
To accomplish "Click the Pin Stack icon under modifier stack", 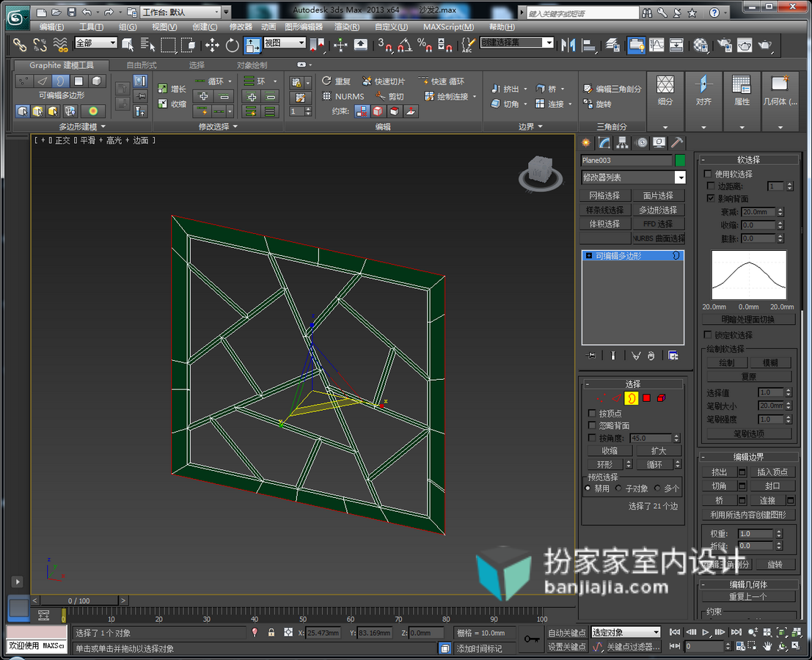I will 590,356.
